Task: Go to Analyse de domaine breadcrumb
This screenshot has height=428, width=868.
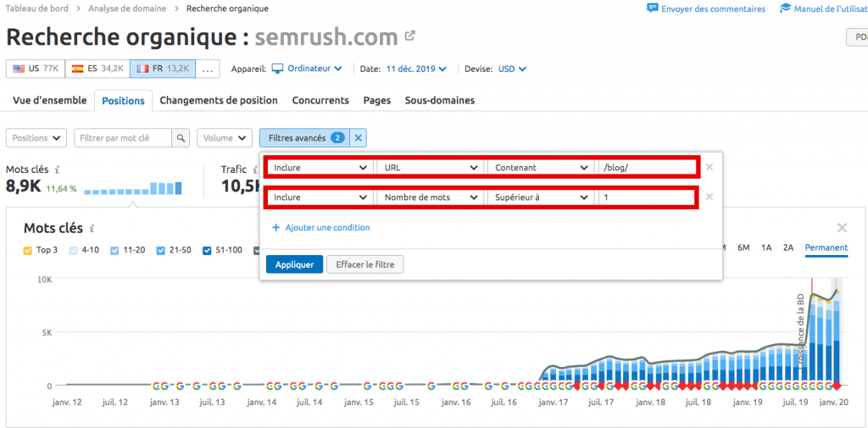Action: [x=126, y=8]
